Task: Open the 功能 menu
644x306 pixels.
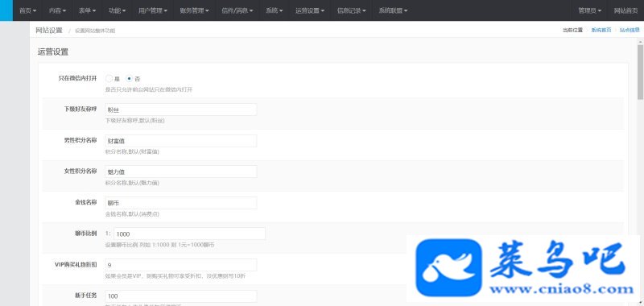Action: (x=117, y=10)
